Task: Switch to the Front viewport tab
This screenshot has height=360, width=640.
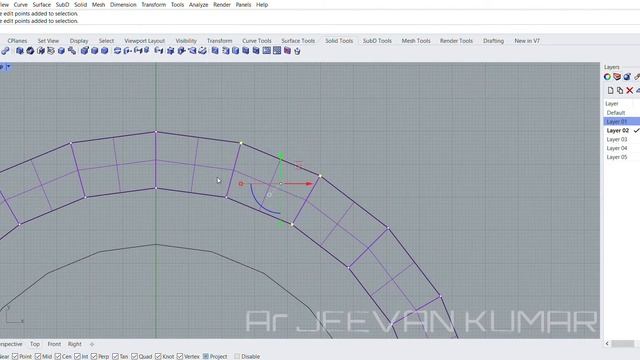Action: [x=54, y=344]
